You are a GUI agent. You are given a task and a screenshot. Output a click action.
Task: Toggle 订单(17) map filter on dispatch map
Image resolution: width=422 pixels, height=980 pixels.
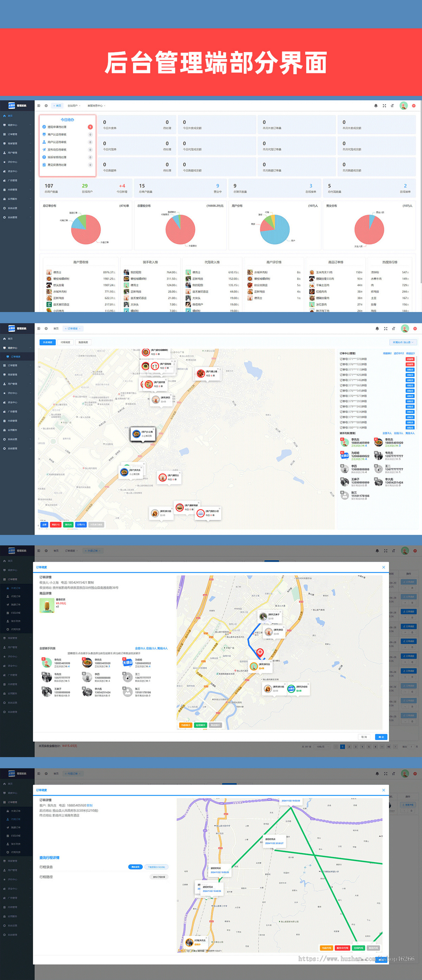(x=81, y=524)
